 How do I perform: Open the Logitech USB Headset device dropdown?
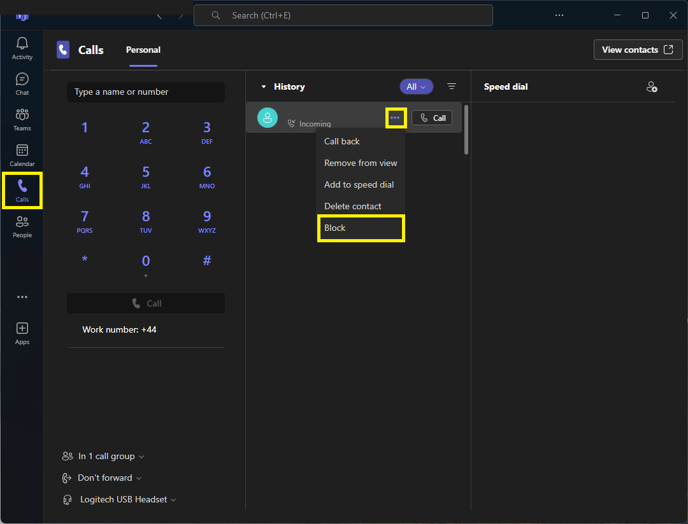(119, 499)
